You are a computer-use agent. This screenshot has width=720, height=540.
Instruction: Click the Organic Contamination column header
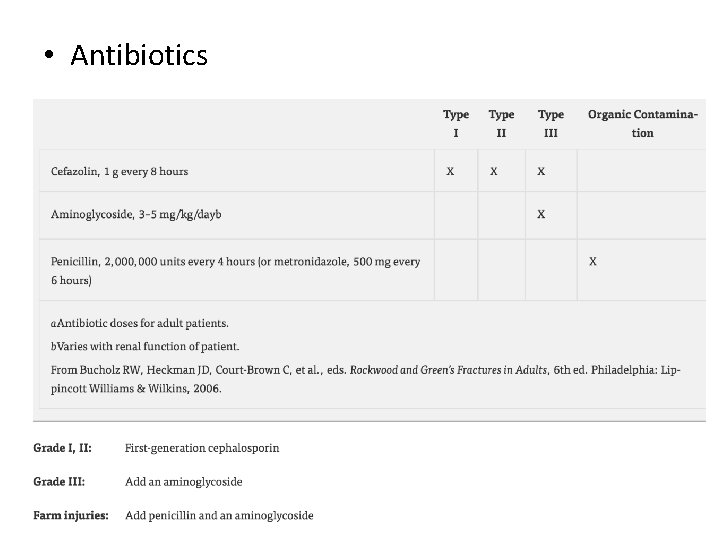click(642, 123)
